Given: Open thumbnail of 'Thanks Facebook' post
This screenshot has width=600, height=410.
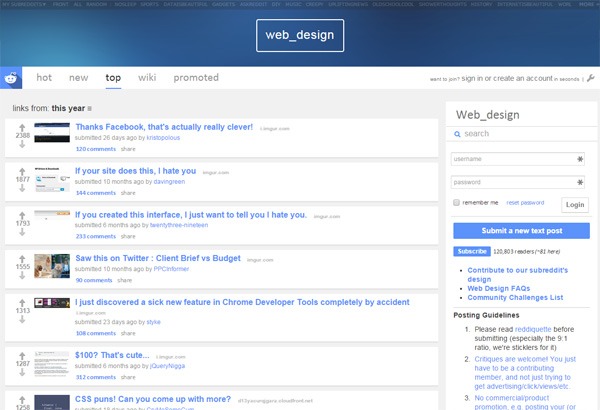Looking at the screenshot, I should coord(52,132).
